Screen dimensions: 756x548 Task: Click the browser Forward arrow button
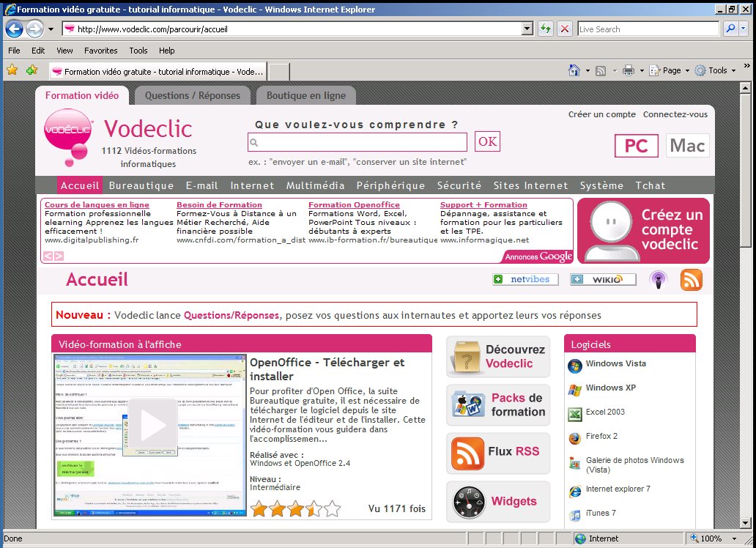click(34, 29)
